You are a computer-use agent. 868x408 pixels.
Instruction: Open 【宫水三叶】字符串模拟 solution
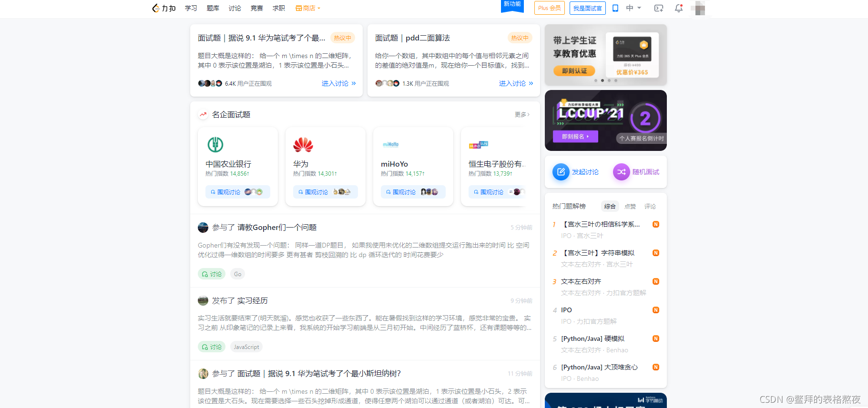pos(598,253)
